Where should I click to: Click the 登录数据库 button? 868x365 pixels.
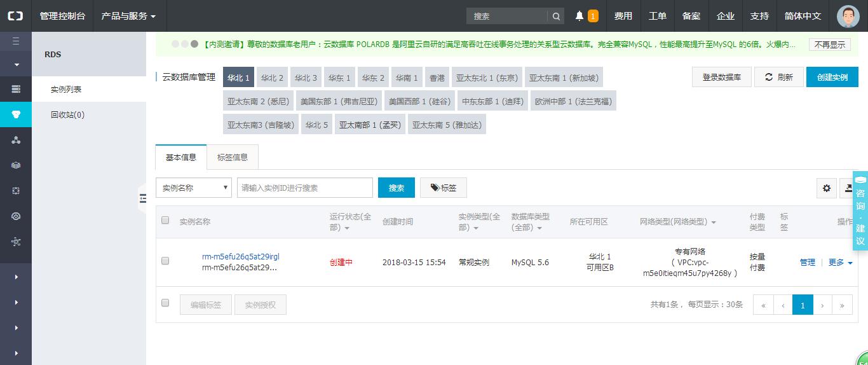(722, 77)
